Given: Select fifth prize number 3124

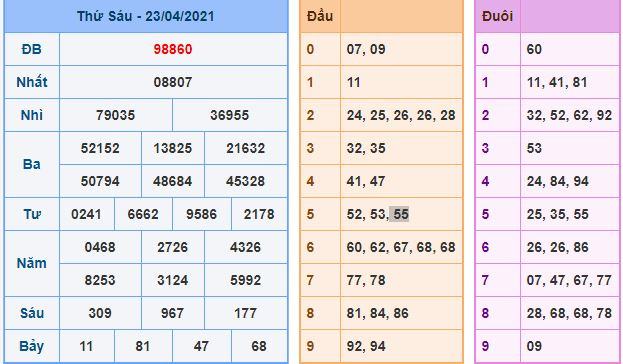Looking at the screenshot, I should coord(173,280).
